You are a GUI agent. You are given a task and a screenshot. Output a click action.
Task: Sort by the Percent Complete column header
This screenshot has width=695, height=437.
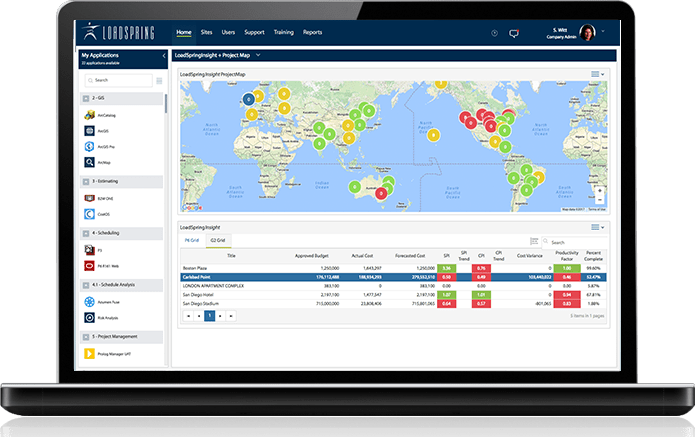pos(593,256)
